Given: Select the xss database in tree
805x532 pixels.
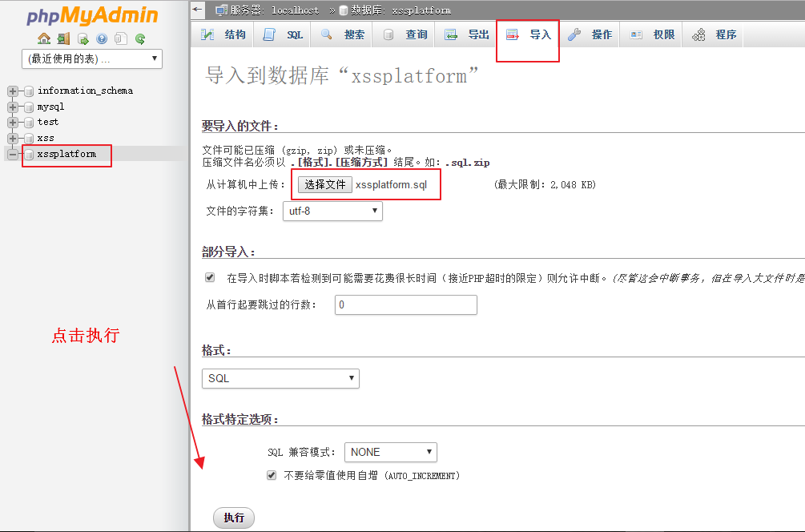Looking at the screenshot, I should click(46, 138).
